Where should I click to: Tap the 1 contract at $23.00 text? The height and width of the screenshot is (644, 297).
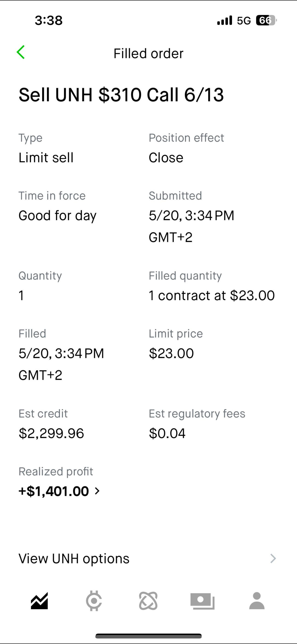[x=212, y=296]
